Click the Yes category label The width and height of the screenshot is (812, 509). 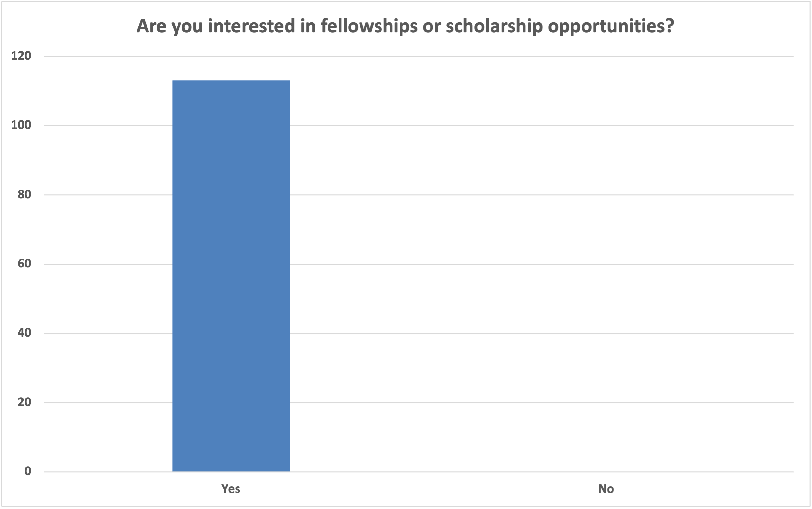pyautogui.click(x=231, y=489)
